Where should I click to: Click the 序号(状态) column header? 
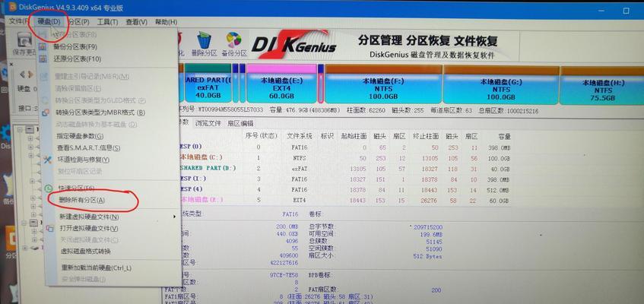coord(262,135)
